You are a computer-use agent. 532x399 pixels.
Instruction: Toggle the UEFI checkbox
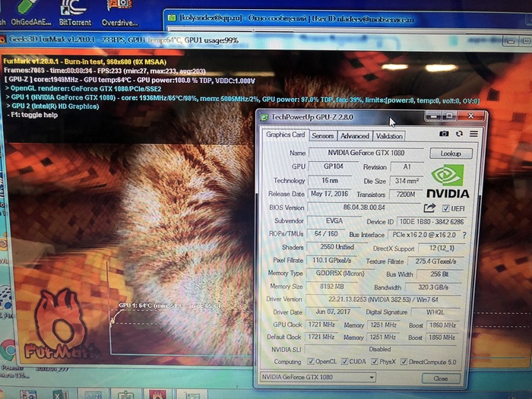click(x=446, y=208)
